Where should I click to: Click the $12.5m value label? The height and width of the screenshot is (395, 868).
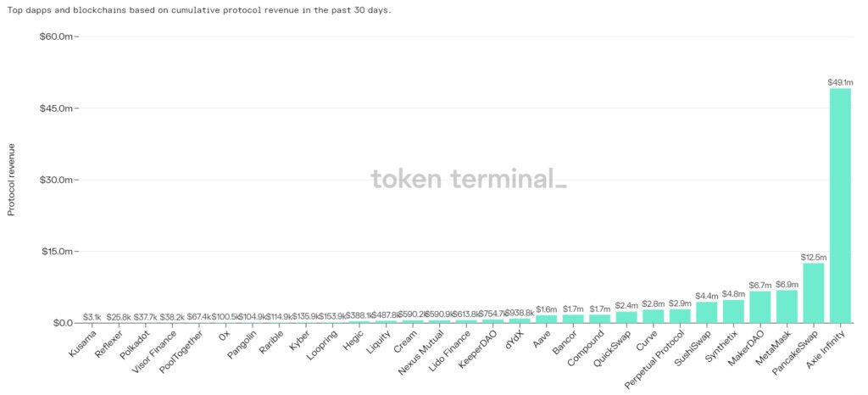[814, 256]
